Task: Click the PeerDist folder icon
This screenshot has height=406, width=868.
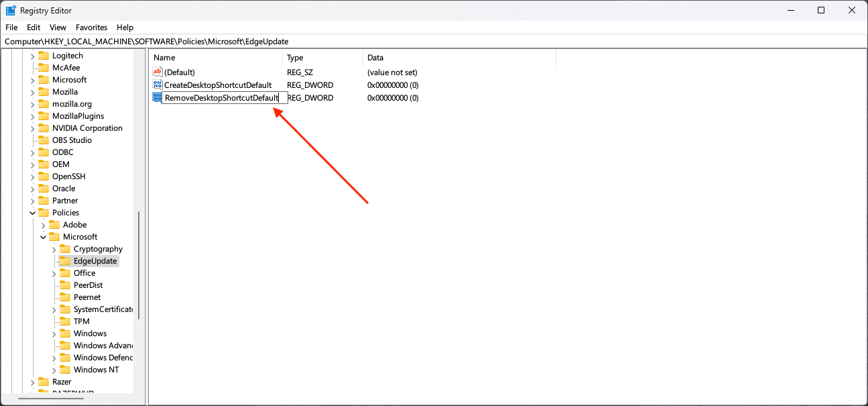Action: (65, 285)
